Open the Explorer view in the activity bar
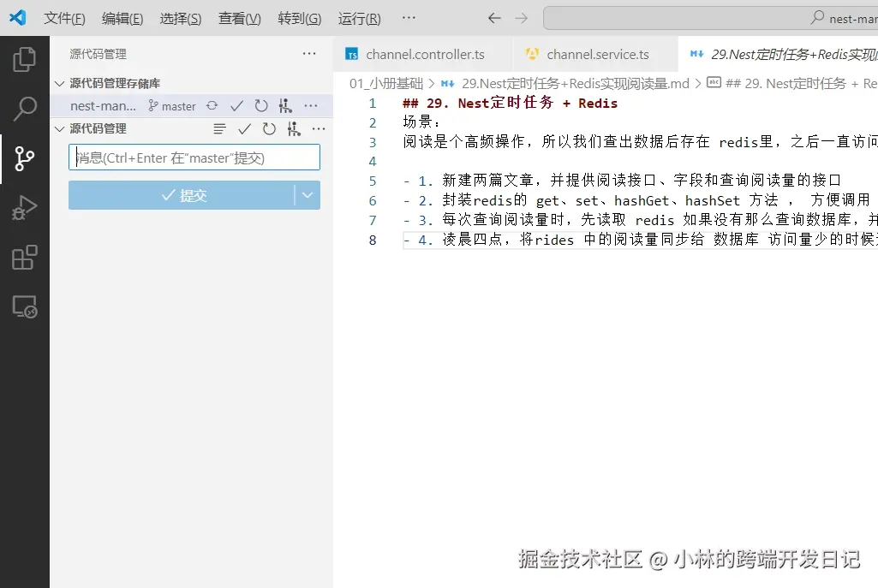Image resolution: width=878 pixels, height=588 pixels. coord(25,58)
